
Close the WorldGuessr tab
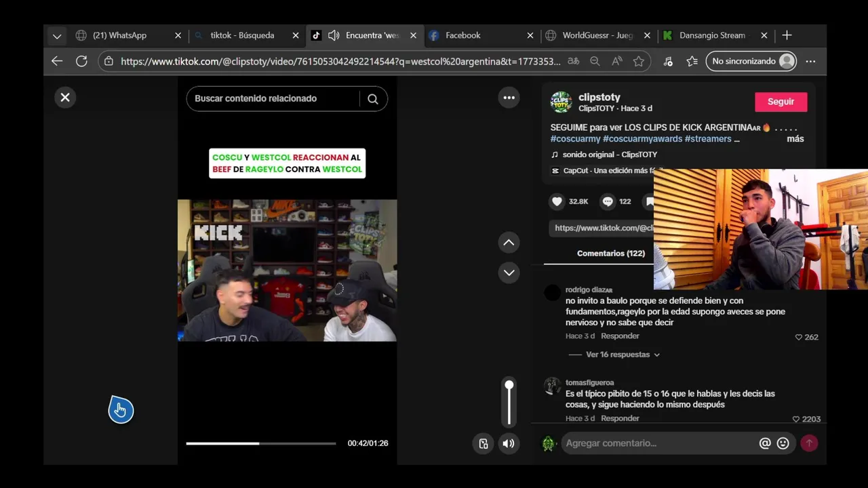tap(647, 35)
